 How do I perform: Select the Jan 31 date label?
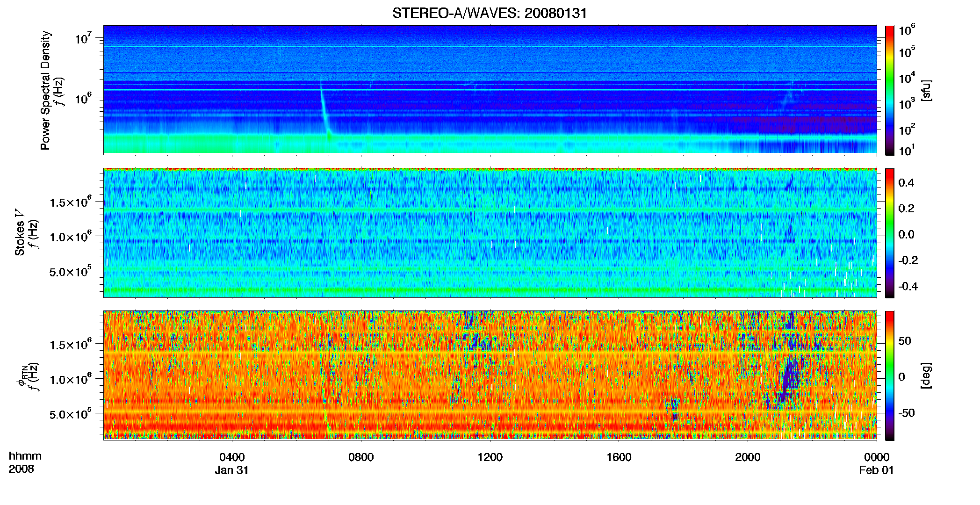(232, 470)
